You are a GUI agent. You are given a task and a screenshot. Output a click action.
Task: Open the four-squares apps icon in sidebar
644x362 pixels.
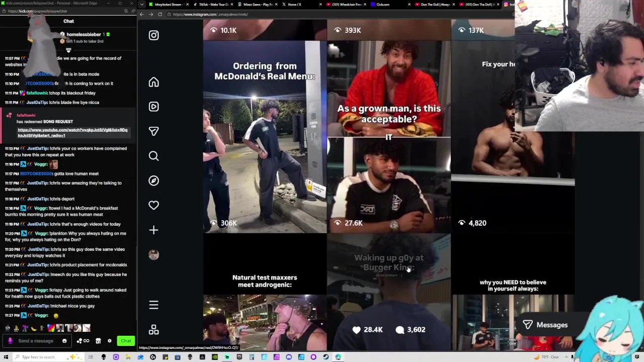click(153, 329)
